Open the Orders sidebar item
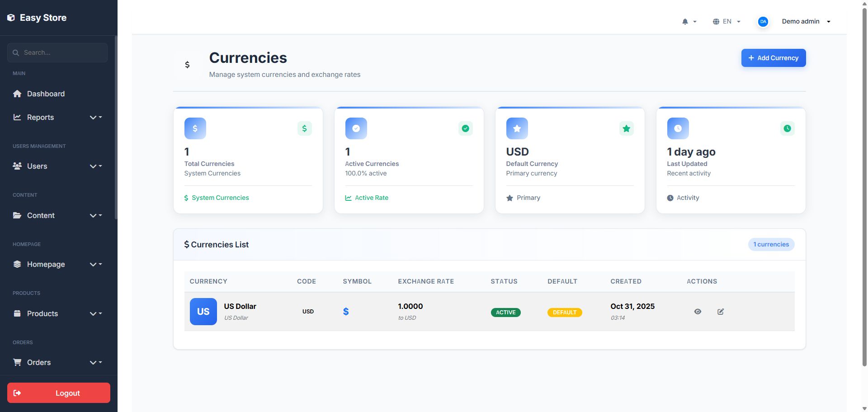 pyautogui.click(x=57, y=362)
